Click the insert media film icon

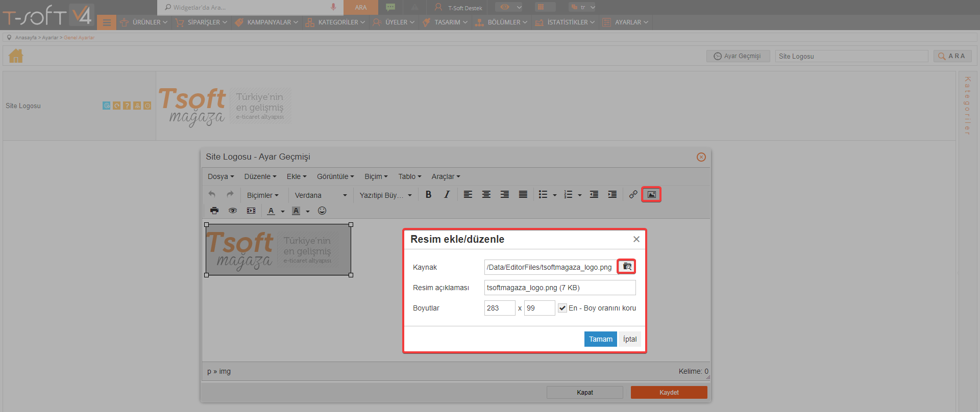[x=251, y=211]
